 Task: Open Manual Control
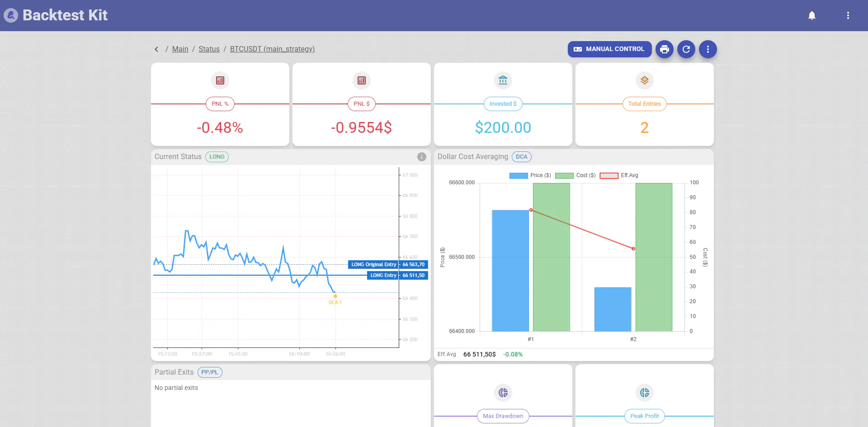pyautogui.click(x=609, y=49)
